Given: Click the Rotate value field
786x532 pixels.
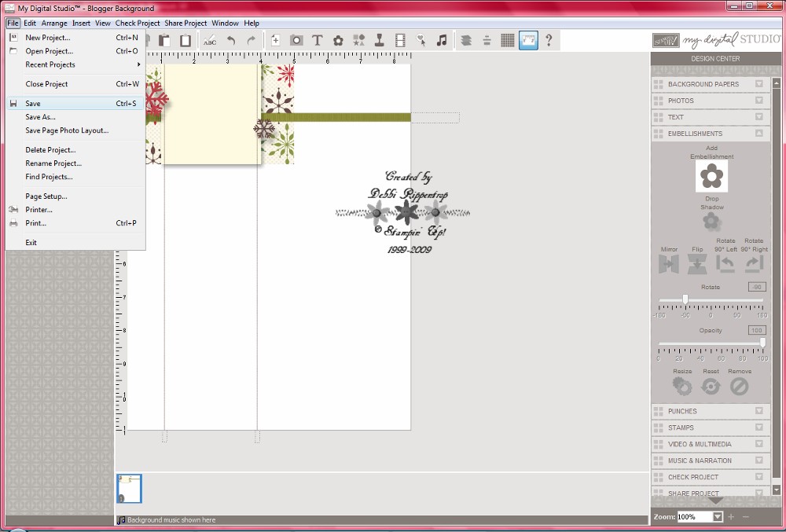Looking at the screenshot, I should [757, 287].
